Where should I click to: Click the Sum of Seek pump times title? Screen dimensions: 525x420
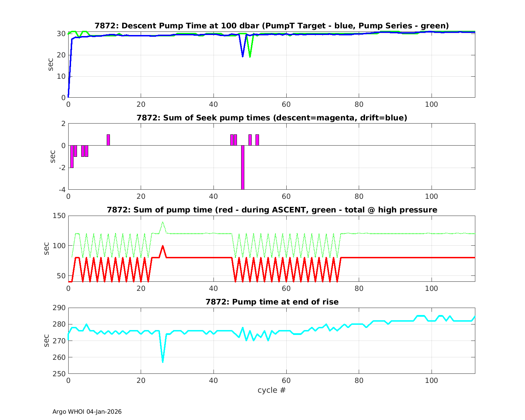click(272, 118)
